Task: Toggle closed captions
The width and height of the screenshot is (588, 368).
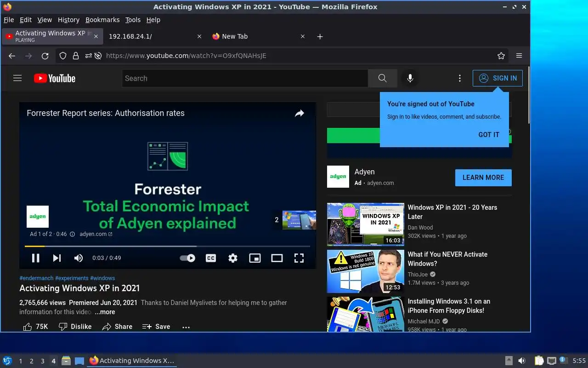Action: click(x=211, y=258)
